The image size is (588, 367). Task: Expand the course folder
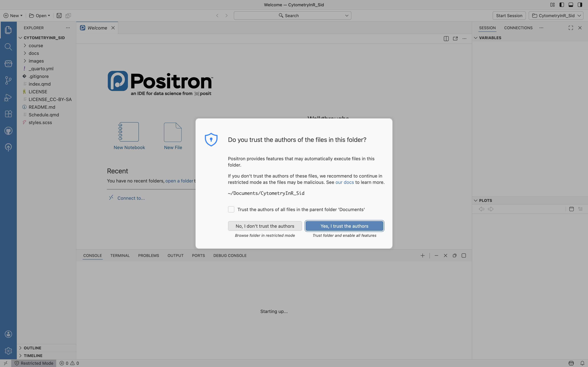(x=36, y=46)
